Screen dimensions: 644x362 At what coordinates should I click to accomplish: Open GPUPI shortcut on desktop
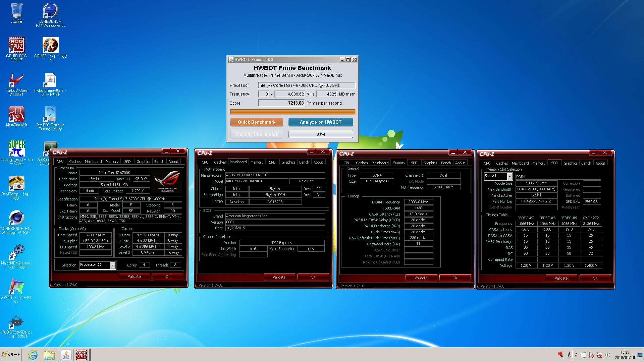tap(50, 49)
